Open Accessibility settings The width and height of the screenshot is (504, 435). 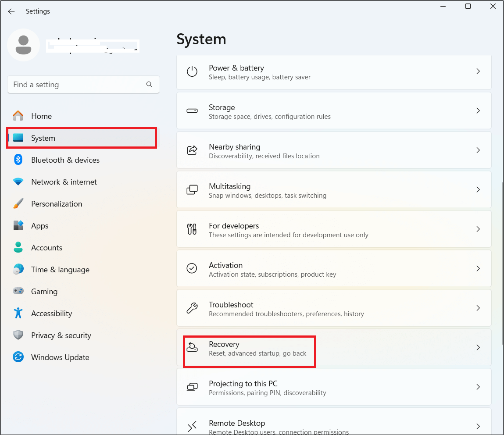[83, 313]
